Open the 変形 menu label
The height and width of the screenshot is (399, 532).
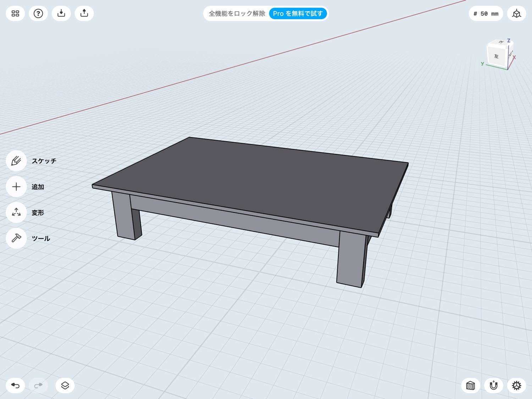(x=38, y=213)
